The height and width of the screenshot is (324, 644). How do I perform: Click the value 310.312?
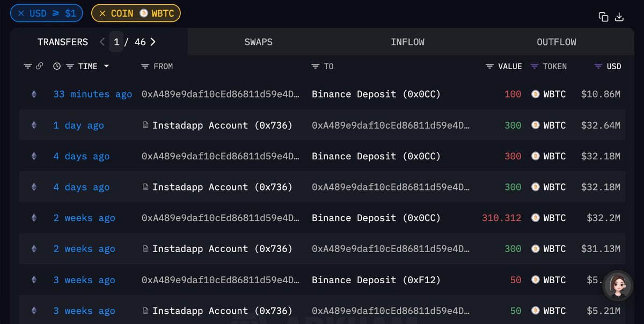502,218
